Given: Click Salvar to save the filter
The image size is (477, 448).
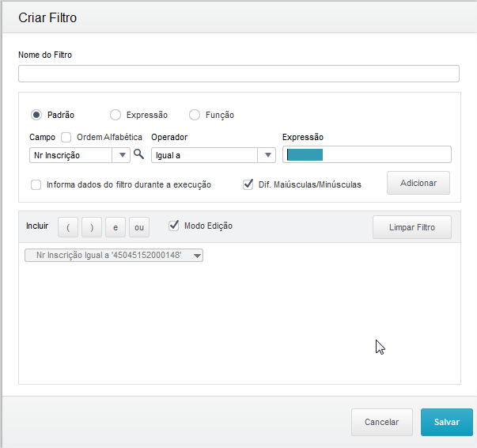Looking at the screenshot, I should 446,422.
